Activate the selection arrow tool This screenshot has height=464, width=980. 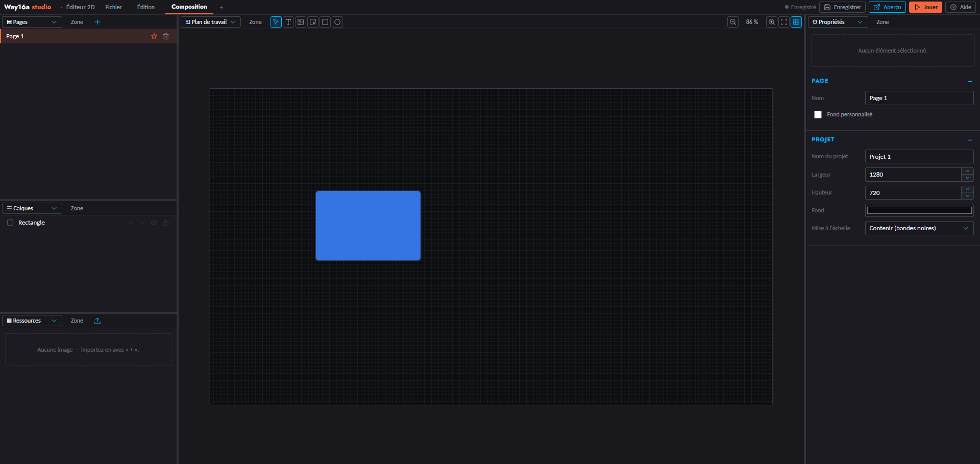coord(276,22)
